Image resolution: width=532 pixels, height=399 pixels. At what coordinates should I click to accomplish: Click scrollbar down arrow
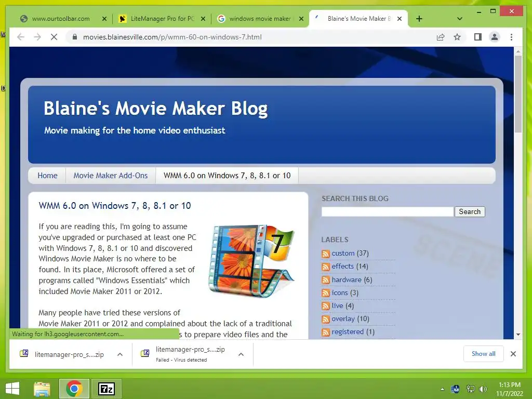[518, 335]
